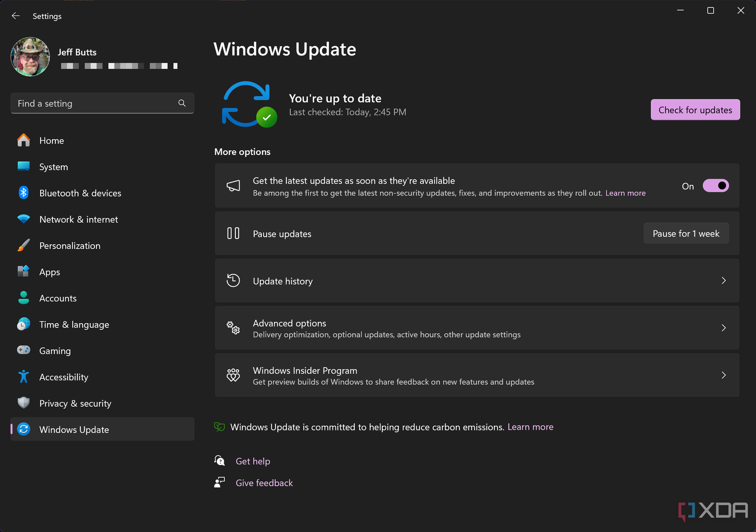
Task: Open the Windows Insider Program page
Action: pos(477,375)
